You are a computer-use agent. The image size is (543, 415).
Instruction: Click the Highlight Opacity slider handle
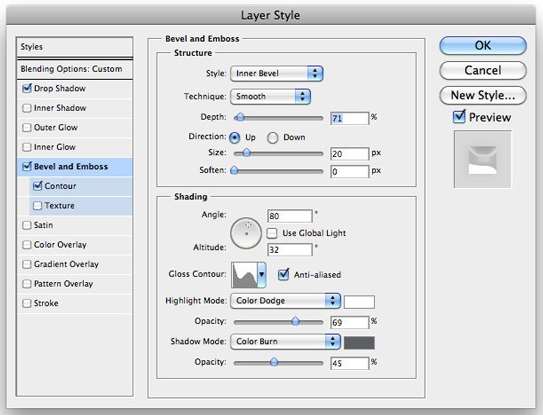pyautogui.click(x=295, y=321)
